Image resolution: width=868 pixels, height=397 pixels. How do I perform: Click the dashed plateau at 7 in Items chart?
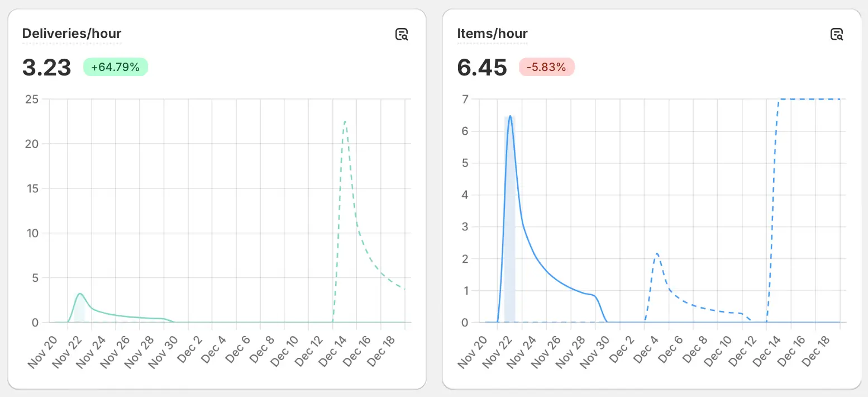click(809, 99)
